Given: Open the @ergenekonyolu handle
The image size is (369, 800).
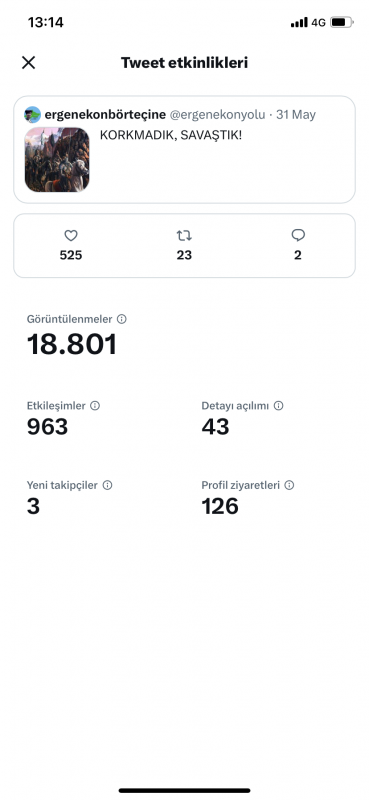Looking at the screenshot, I should [x=217, y=115].
